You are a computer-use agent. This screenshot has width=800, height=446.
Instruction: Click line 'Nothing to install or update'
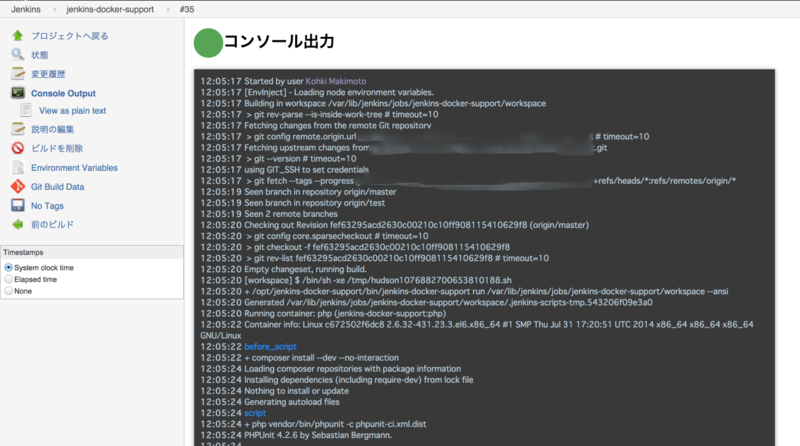[296, 391]
